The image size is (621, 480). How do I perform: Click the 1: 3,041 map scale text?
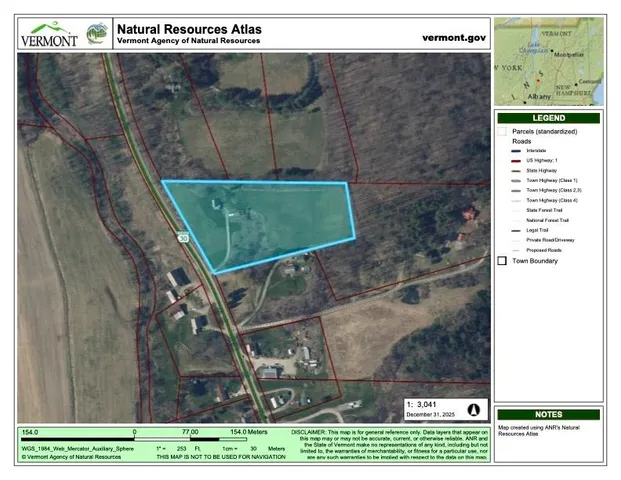[421, 404]
